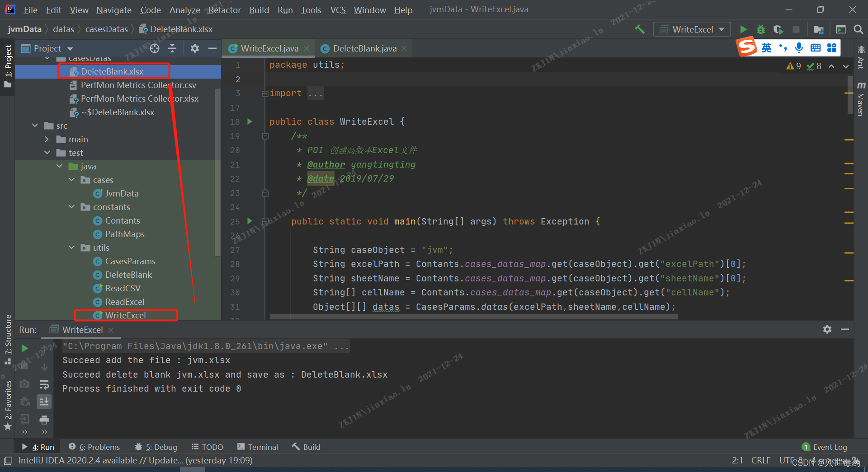Start debugging with the bug icon

coord(761,29)
